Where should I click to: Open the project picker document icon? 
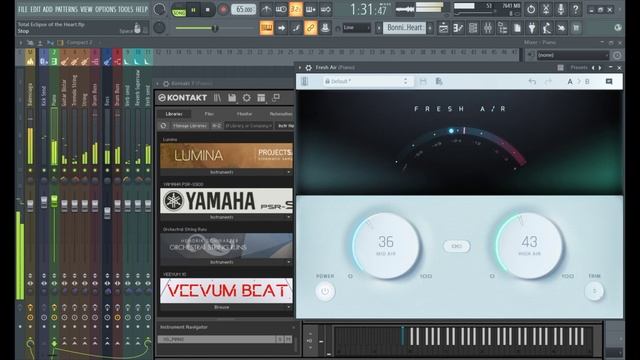point(517,28)
